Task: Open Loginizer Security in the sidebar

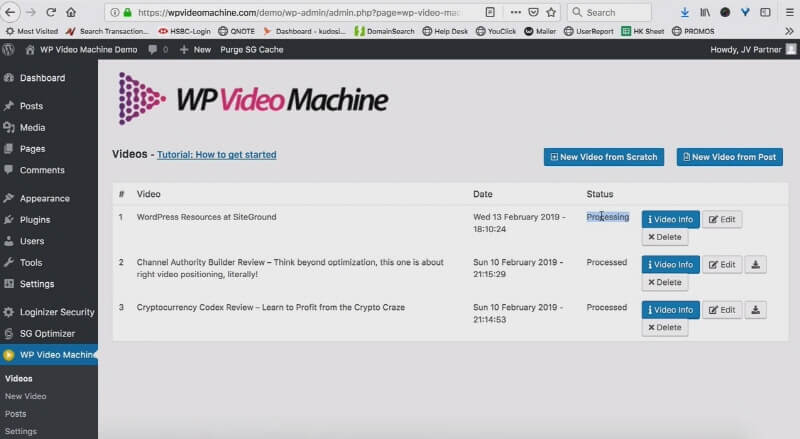Action: point(57,312)
